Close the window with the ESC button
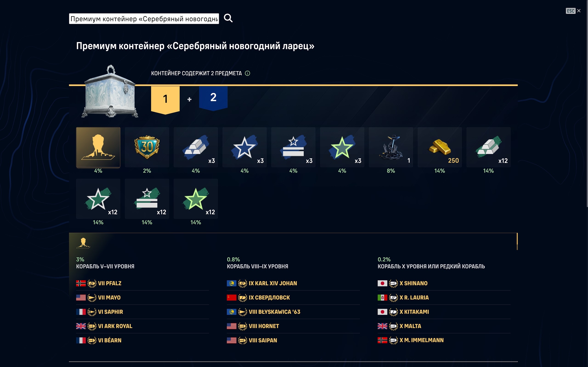This screenshot has width=588, height=367. [x=573, y=11]
